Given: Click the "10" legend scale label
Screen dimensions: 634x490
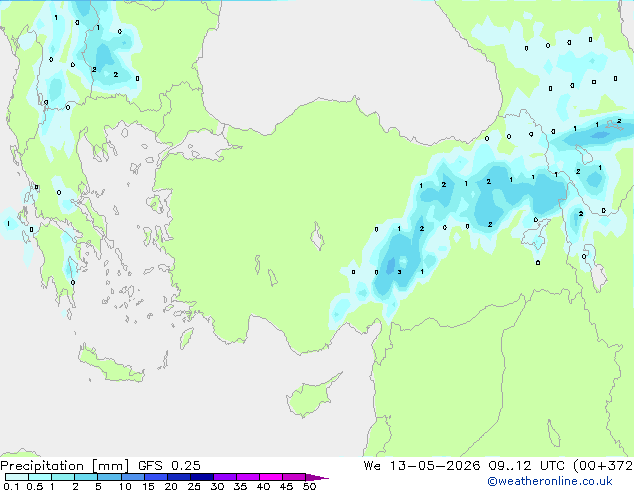Looking at the screenshot, I should [x=125, y=486].
